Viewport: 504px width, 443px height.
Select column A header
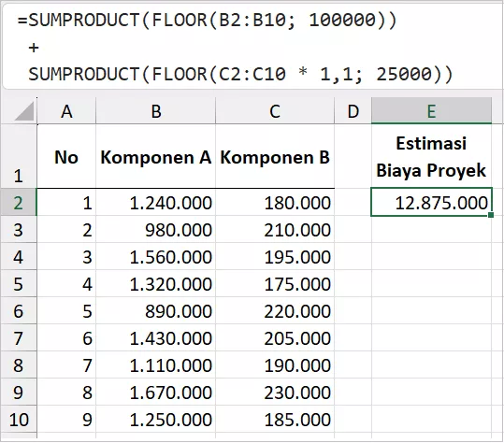66,111
